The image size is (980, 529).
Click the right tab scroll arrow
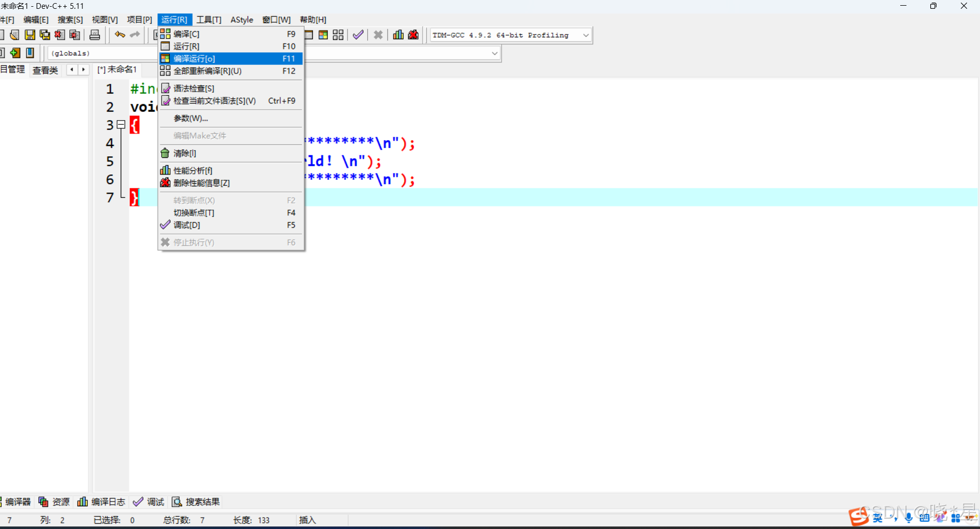83,69
